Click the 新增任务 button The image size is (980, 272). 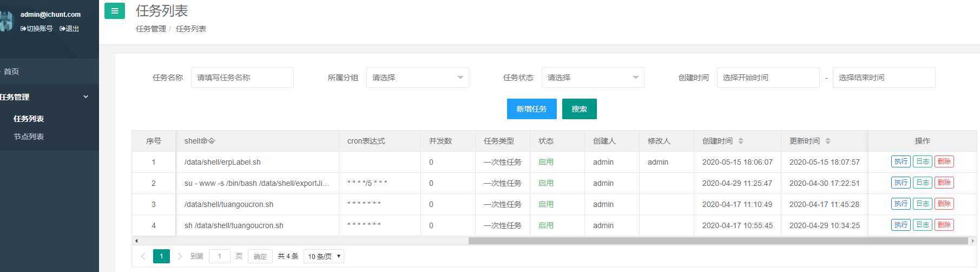[x=531, y=109]
